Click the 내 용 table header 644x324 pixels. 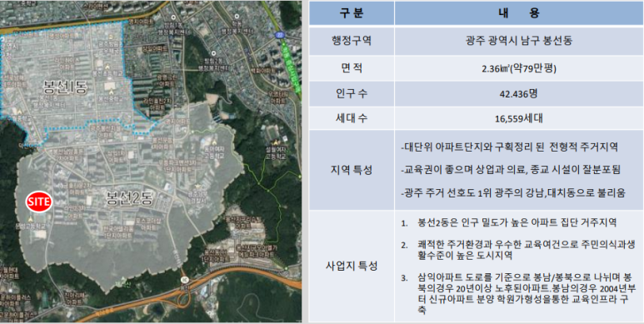coord(519,12)
